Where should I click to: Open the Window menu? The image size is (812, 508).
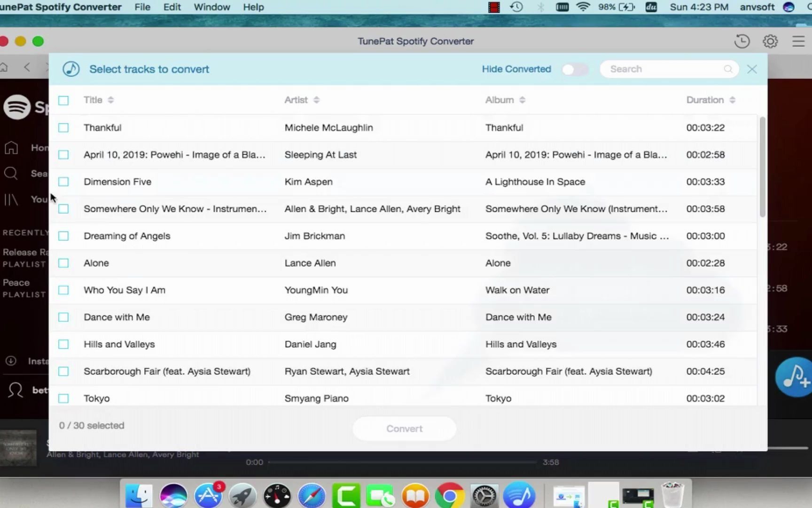tap(211, 7)
